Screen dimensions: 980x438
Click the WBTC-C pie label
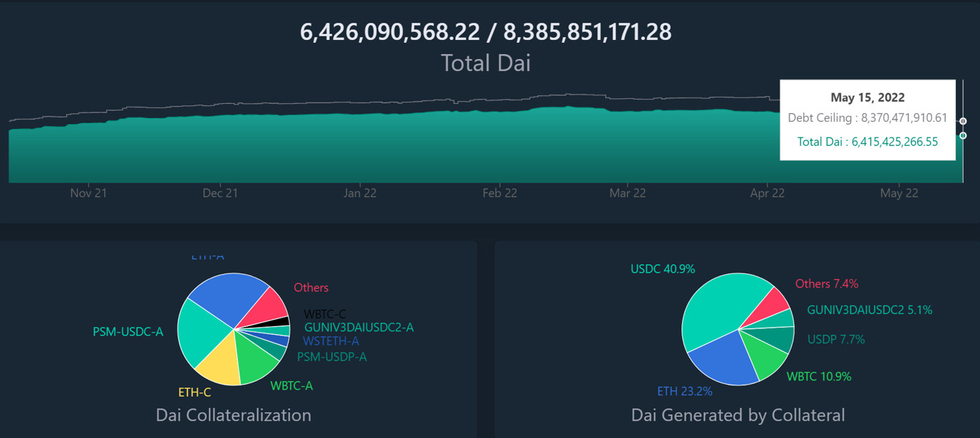coord(325,314)
